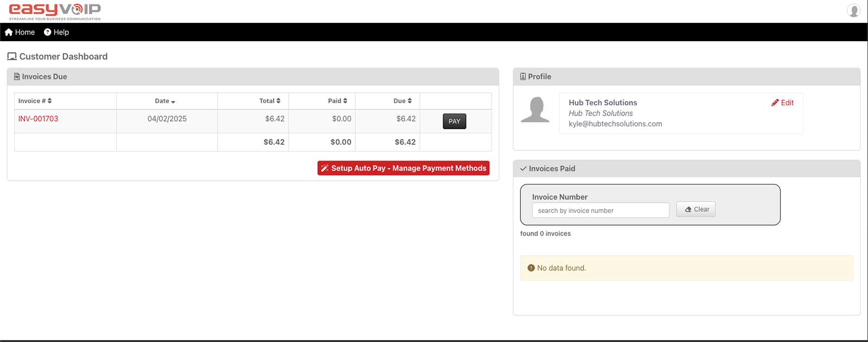Viewport: 868px width, 342px height.
Task: Click the easyVoIP logo
Action: coord(55,11)
